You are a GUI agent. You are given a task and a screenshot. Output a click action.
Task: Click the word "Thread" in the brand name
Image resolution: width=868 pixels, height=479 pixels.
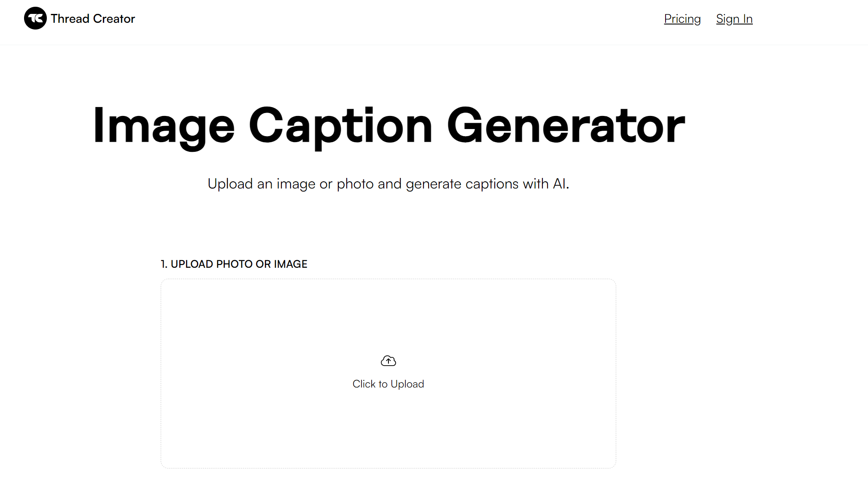click(70, 19)
